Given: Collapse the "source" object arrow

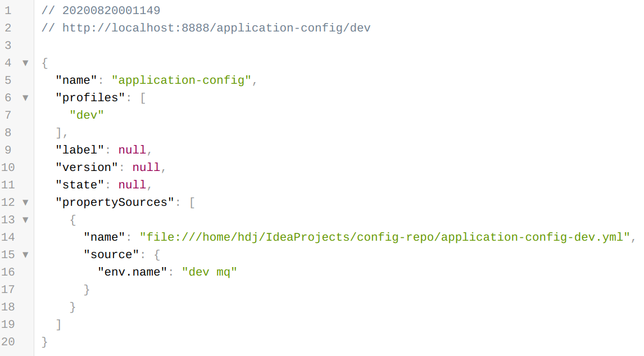Looking at the screenshot, I should (25, 255).
